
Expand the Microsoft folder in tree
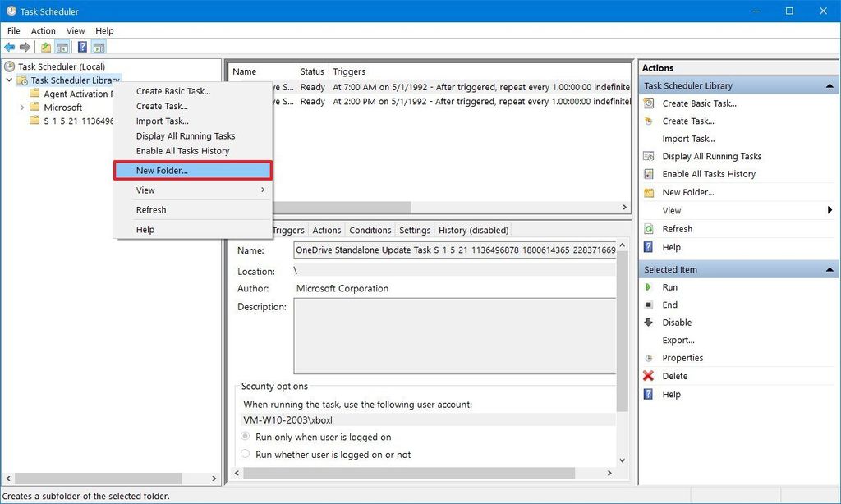22,107
